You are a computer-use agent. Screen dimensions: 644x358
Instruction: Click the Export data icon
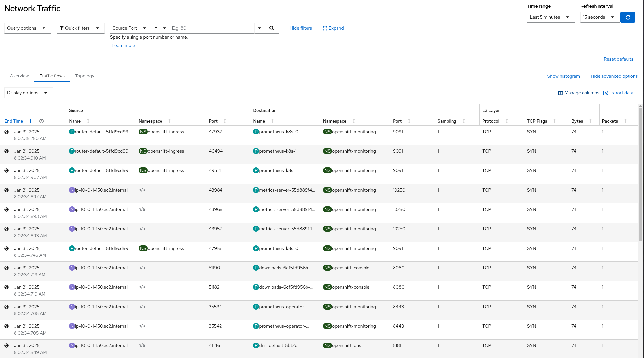(606, 93)
